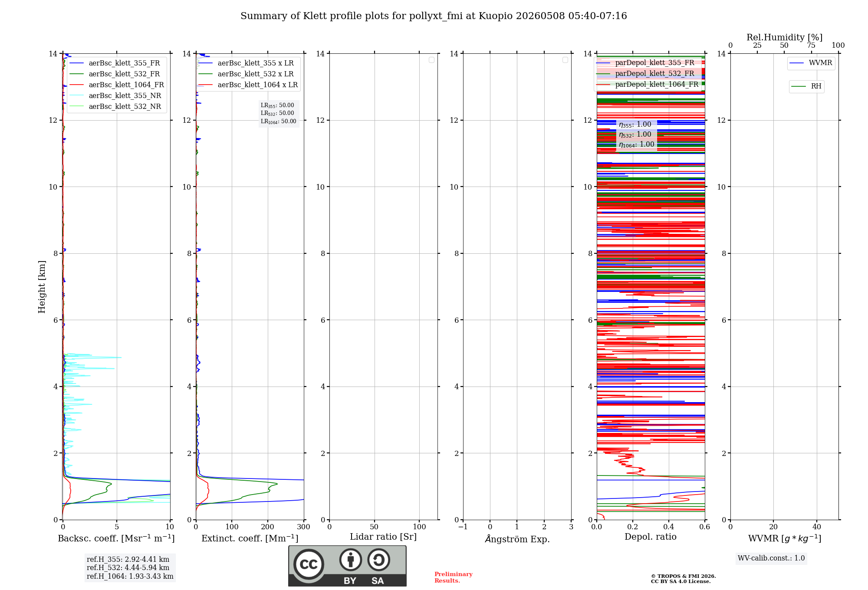
Task: Click the Depol. ratio axis label
Action: coord(651,537)
